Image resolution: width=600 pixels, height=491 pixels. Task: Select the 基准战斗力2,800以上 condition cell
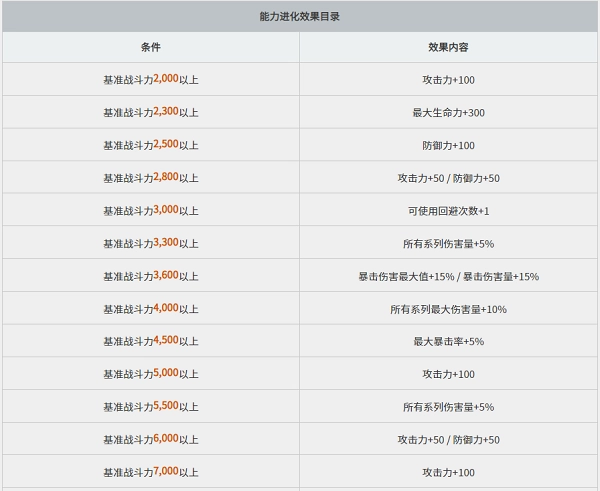(x=151, y=178)
